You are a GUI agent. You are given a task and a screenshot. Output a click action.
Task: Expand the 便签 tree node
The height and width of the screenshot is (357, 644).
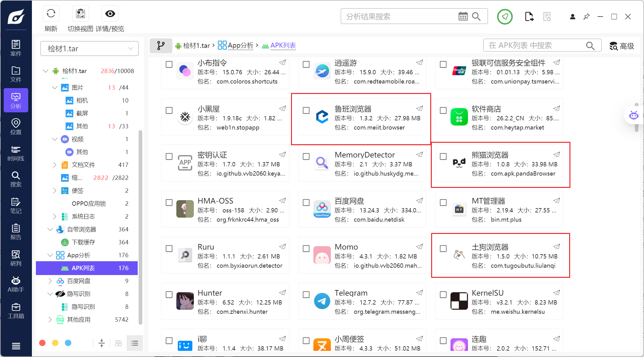point(55,191)
